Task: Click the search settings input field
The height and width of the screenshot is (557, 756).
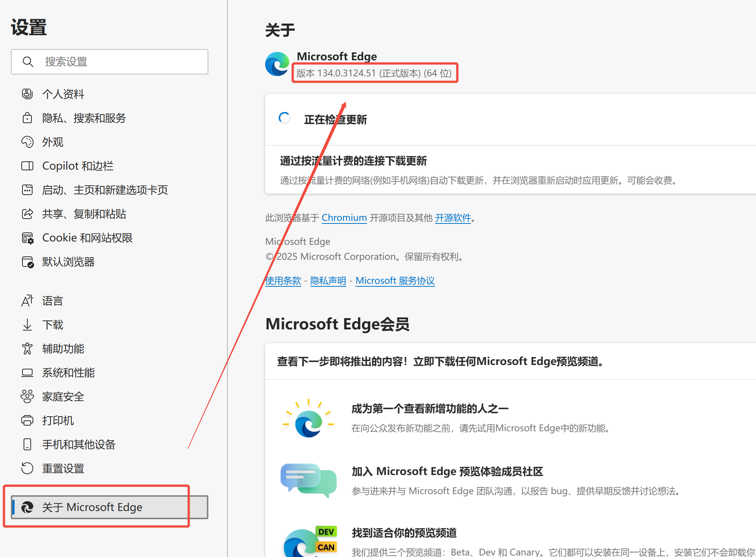Action: click(110, 62)
